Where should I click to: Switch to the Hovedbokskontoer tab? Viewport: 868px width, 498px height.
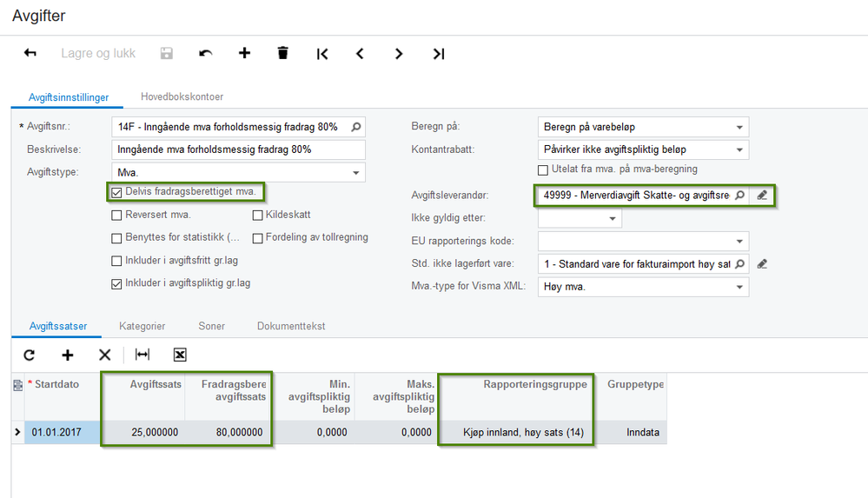[x=182, y=97]
